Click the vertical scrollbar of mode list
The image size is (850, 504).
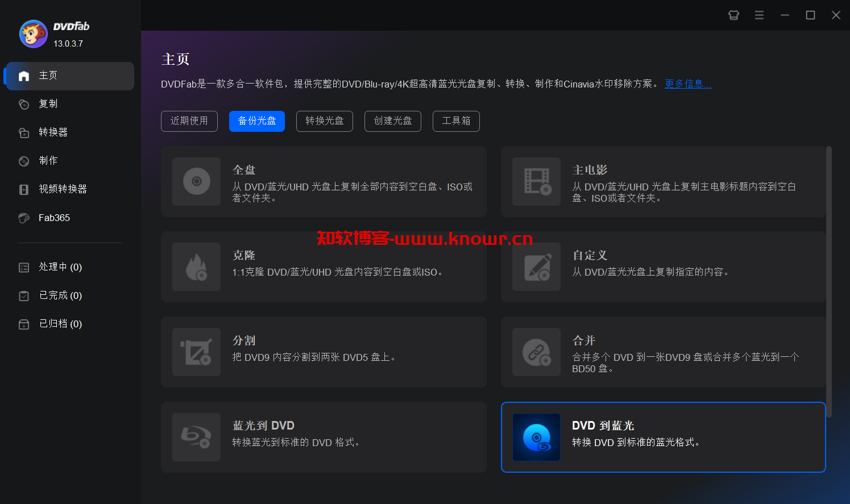coord(829,282)
